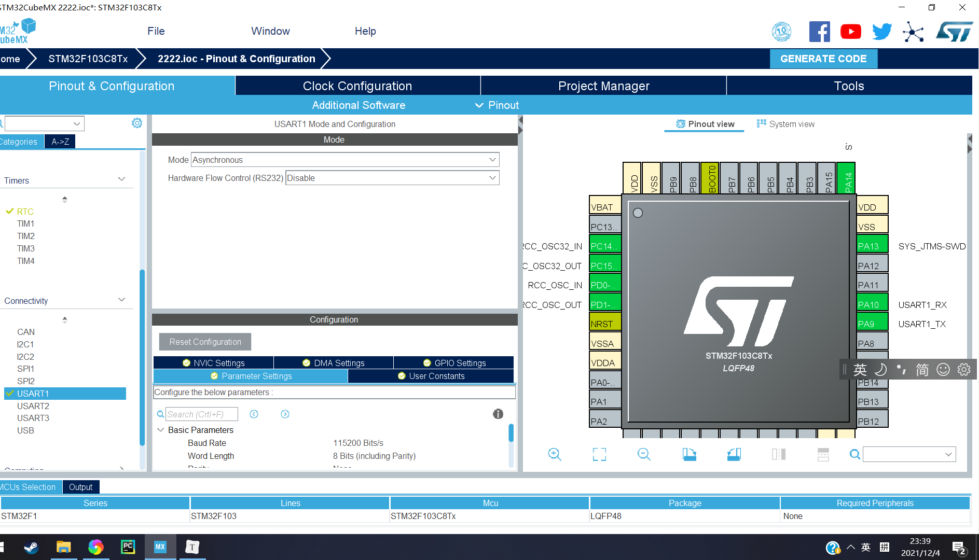Screen dimensions: 979x560
Task: Open Typora from the taskbar
Action: 192,547
